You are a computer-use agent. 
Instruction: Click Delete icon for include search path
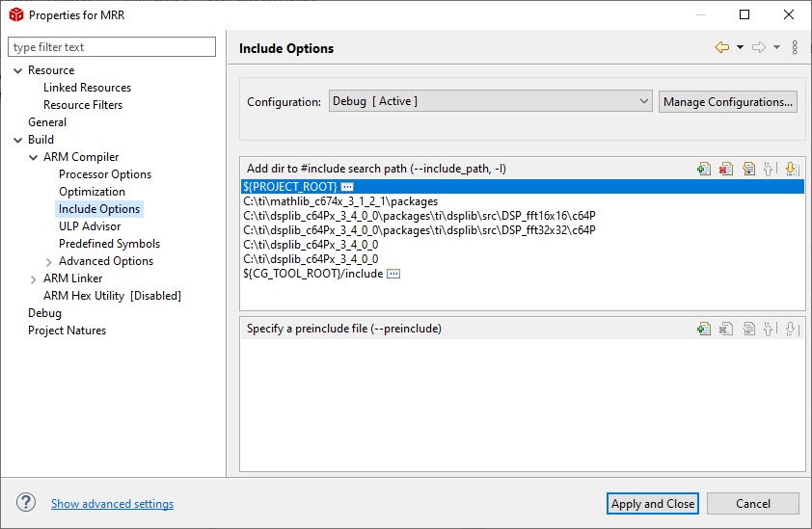pyautogui.click(x=726, y=169)
